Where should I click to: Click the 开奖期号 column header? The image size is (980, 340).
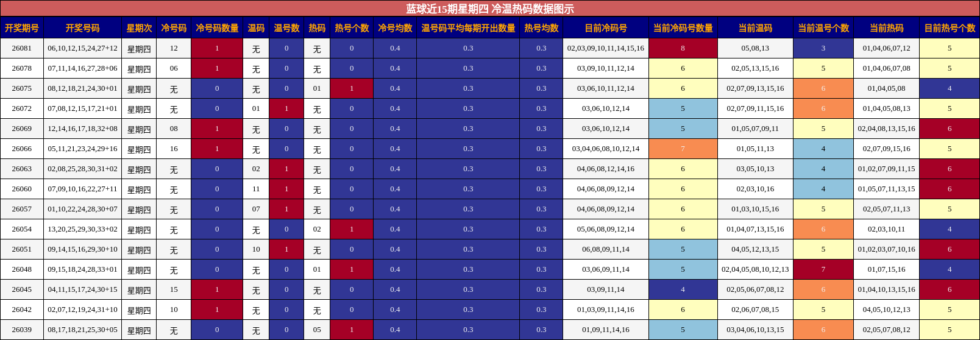(x=22, y=28)
